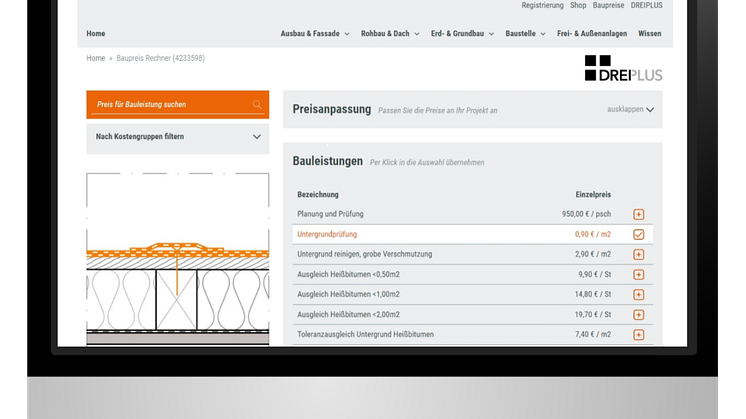Click Home in the breadcrumb
The image size is (746, 419).
(x=95, y=59)
